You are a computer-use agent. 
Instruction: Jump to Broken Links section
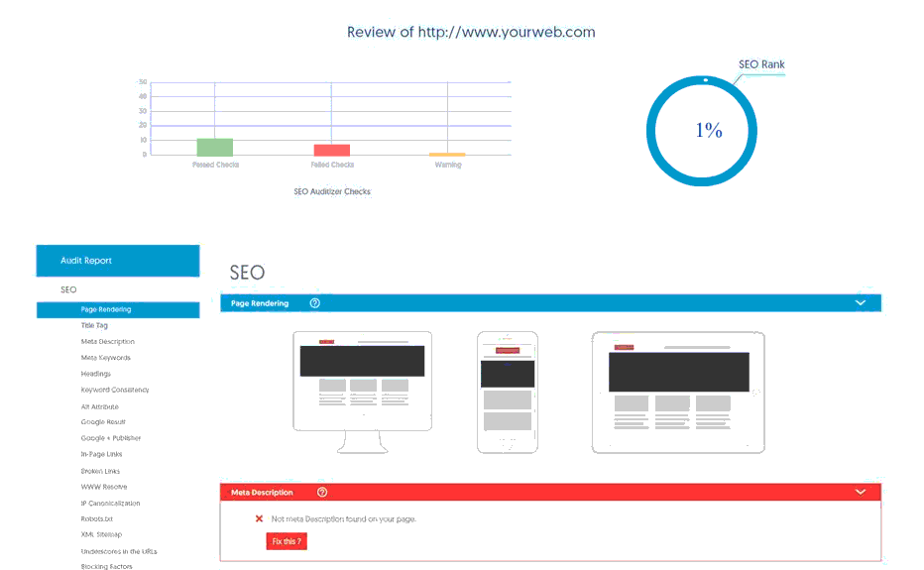click(100, 471)
